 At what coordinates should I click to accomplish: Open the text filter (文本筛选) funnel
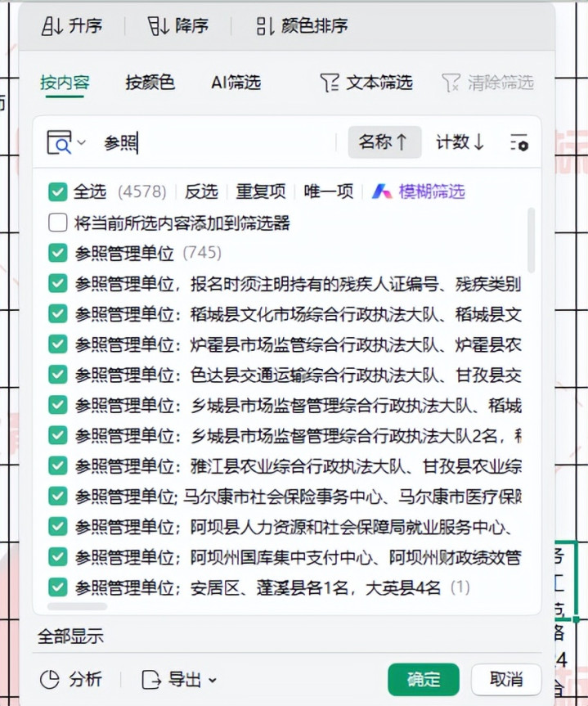[x=329, y=83]
